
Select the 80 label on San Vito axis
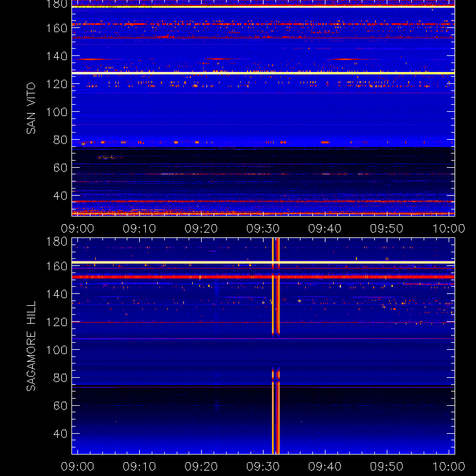[x=61, y=140]
